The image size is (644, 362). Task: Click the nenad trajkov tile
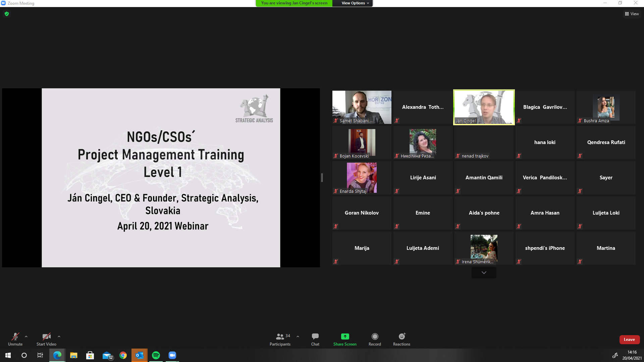(484, 142)
